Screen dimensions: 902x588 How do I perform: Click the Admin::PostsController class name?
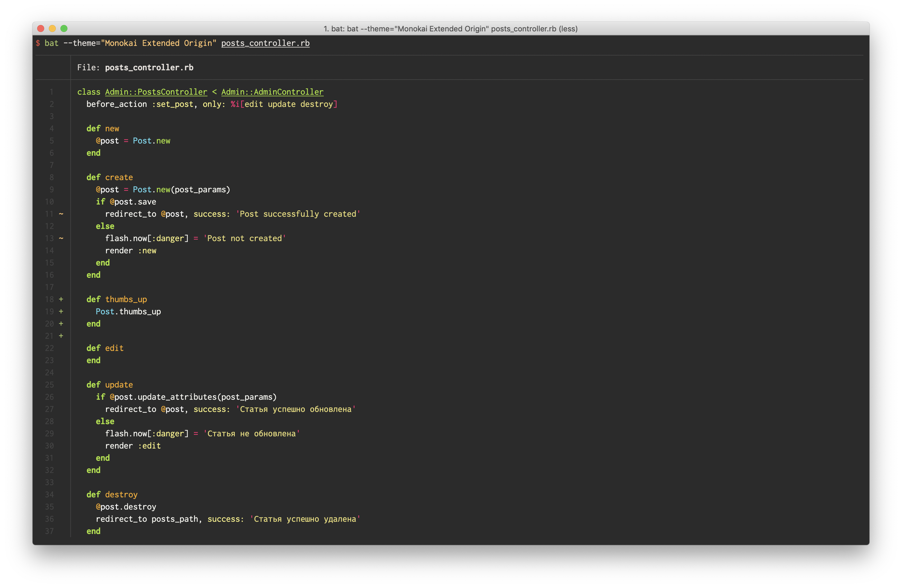(x=156, y=92)
